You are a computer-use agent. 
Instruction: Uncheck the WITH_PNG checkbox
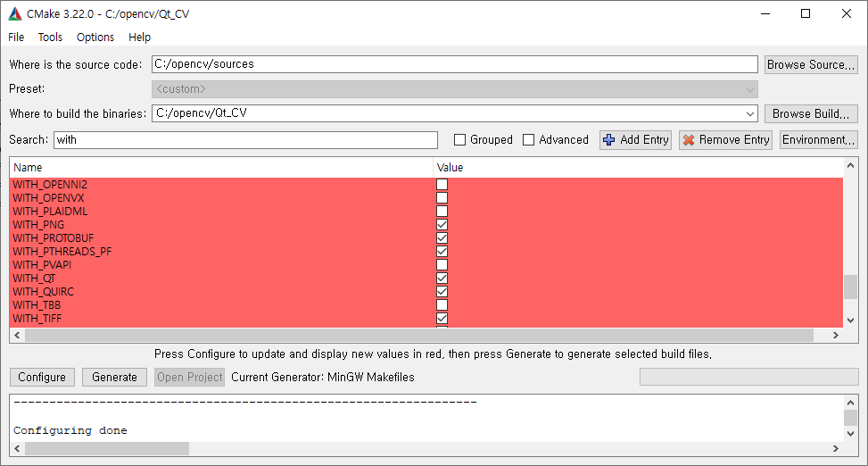coord(442,224)
